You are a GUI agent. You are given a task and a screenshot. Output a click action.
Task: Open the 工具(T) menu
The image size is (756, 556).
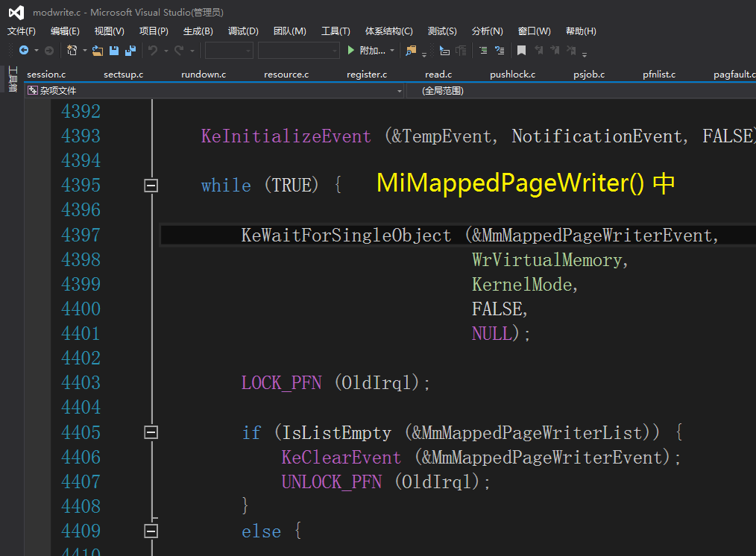[x=336, y=31]
